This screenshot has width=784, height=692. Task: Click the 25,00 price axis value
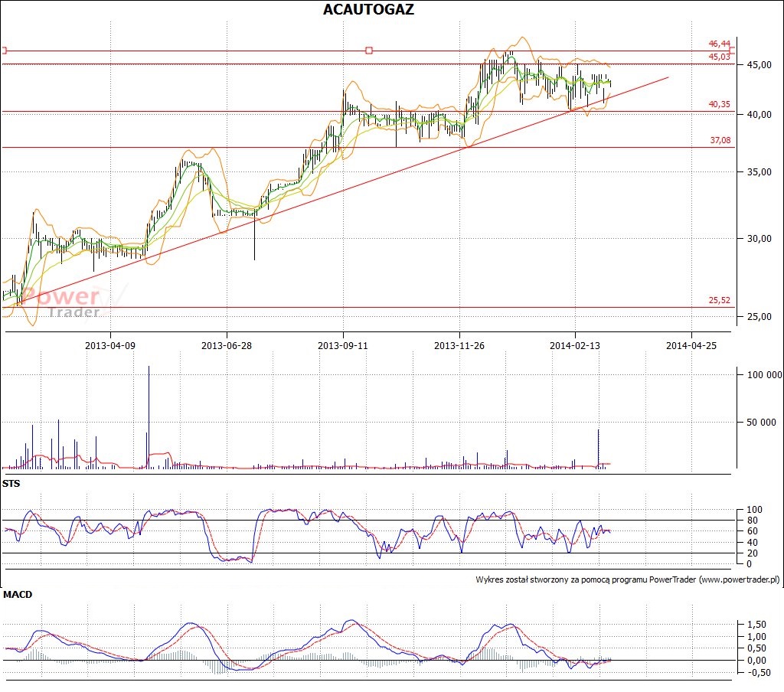click(x=759, y=316)
